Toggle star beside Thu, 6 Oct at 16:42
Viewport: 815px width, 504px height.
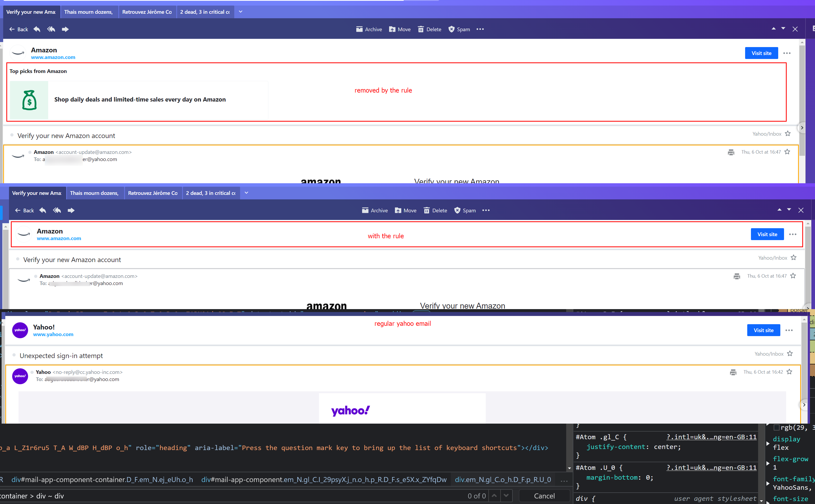(789, 372)
